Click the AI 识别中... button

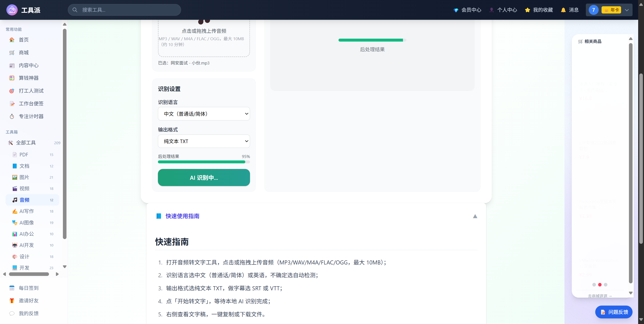coord(204,178)
